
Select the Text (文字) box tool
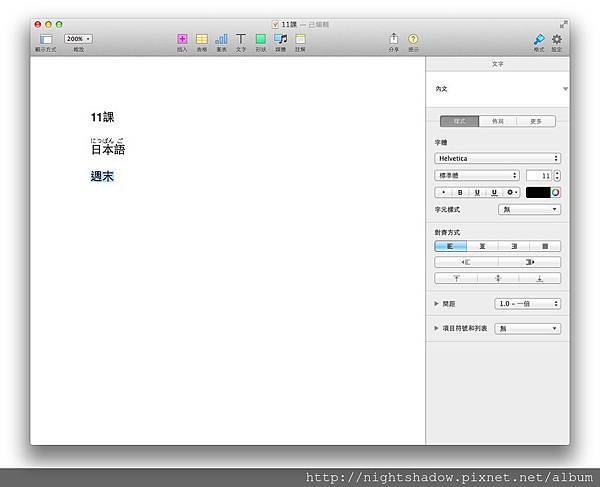pos(240,39)
